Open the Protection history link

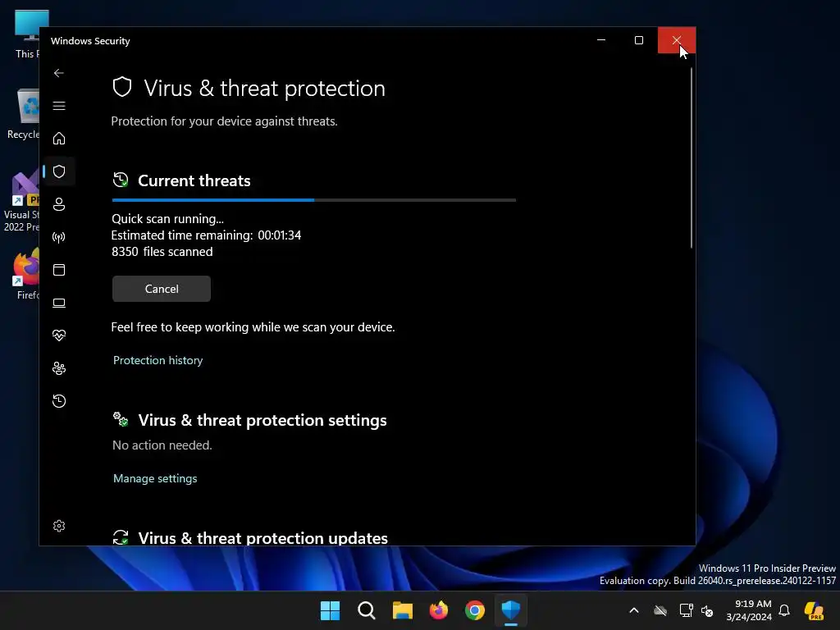(x=158, y=360)
